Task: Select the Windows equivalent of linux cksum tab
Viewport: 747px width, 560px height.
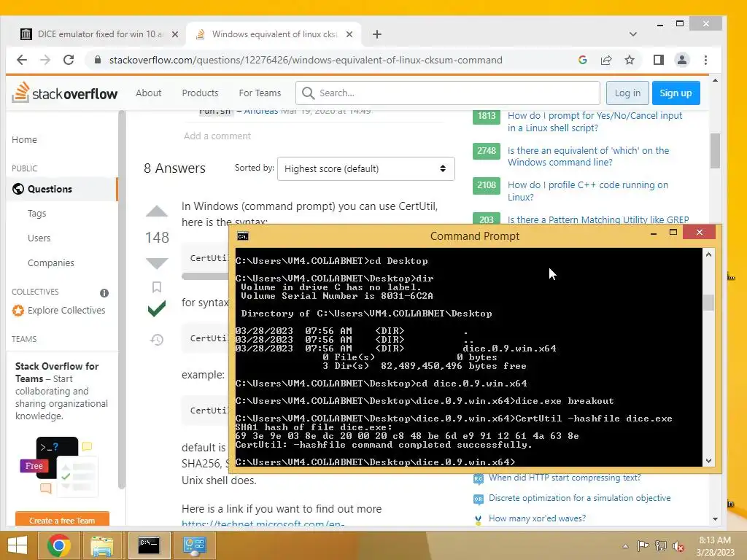Action: [274, 34]
